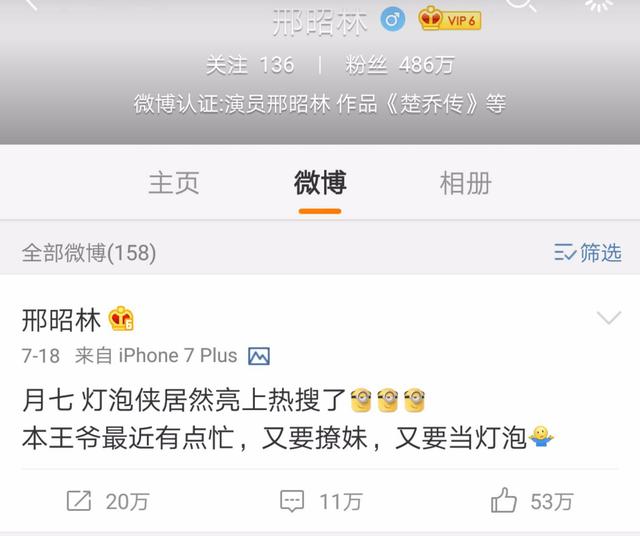The image size is (640, 536).
Task: Click the VIP 6 crown badge in header
Action: click(x=450, y=19)
